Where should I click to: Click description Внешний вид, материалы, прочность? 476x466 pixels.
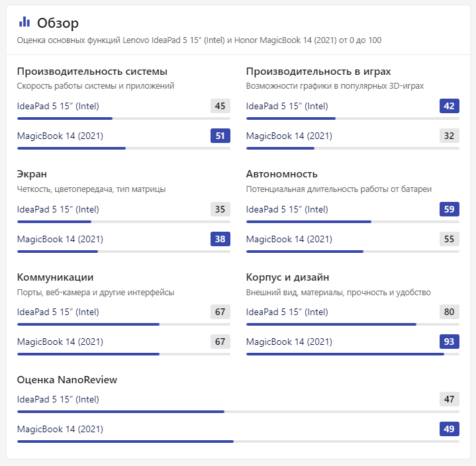[338, 293]
